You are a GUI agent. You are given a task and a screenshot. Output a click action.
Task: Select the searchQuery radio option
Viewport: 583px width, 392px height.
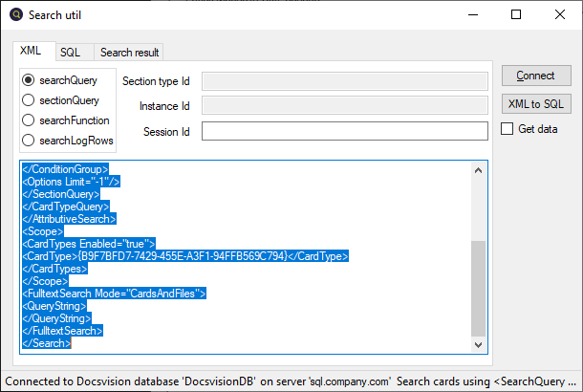point(29,80)
